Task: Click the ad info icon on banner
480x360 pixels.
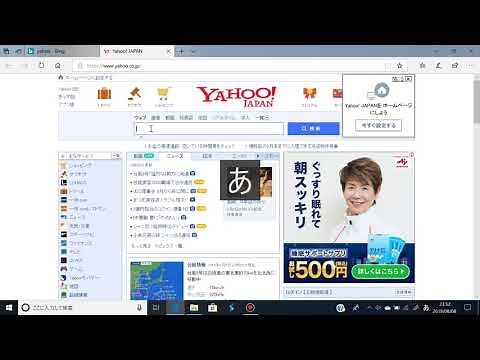Action: point(412,155)
